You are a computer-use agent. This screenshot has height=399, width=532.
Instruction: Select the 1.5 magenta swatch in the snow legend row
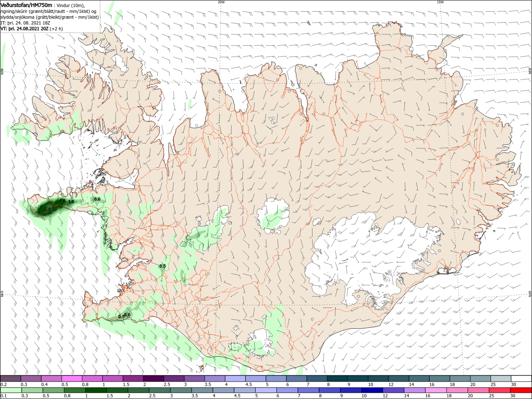pyautogui.click(x=133, y=379)
